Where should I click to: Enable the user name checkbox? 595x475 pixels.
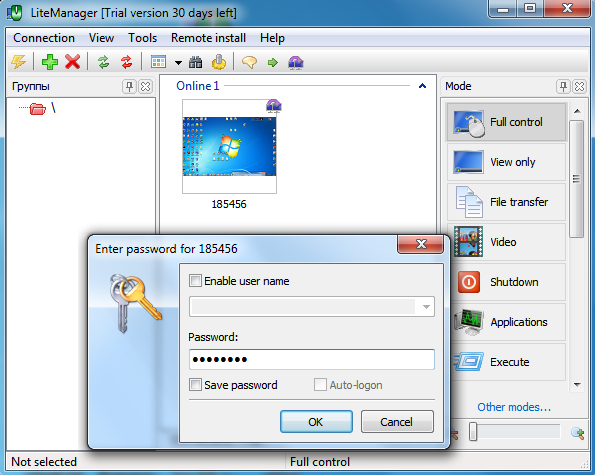195,281
